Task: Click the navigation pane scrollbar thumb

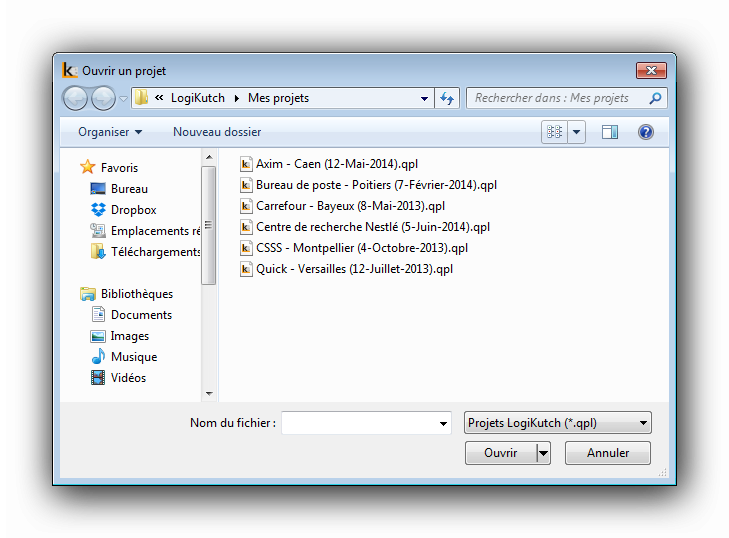Action: pos(208,225)
